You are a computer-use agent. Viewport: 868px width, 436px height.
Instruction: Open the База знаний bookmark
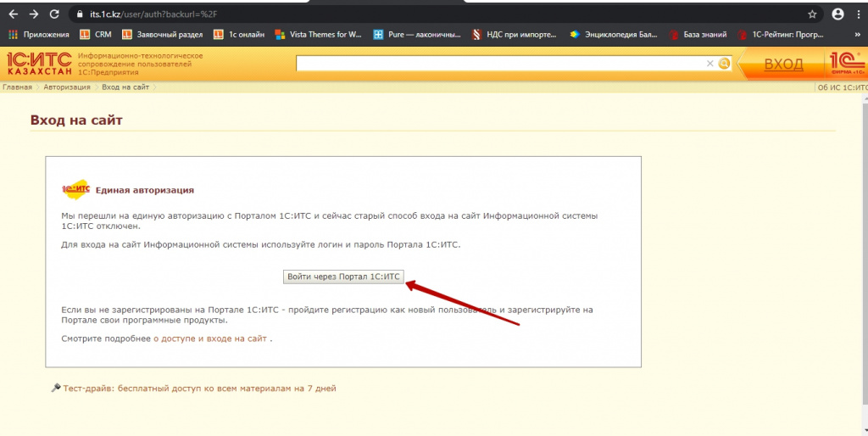(x=699, y=35)
